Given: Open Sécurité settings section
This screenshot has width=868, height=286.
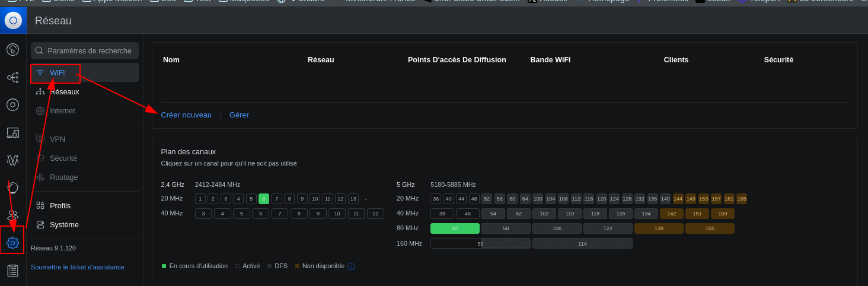Looking at the screenshot, I should pos(85,158).
